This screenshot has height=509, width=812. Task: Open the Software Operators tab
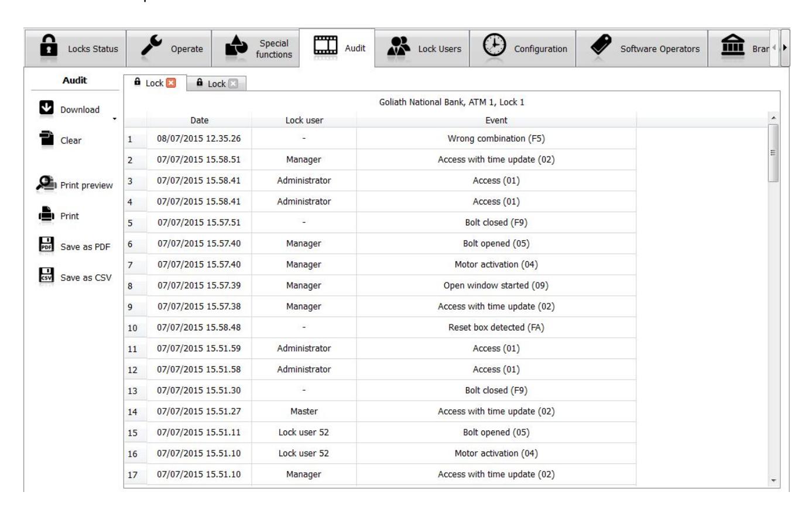pos(642,49)
